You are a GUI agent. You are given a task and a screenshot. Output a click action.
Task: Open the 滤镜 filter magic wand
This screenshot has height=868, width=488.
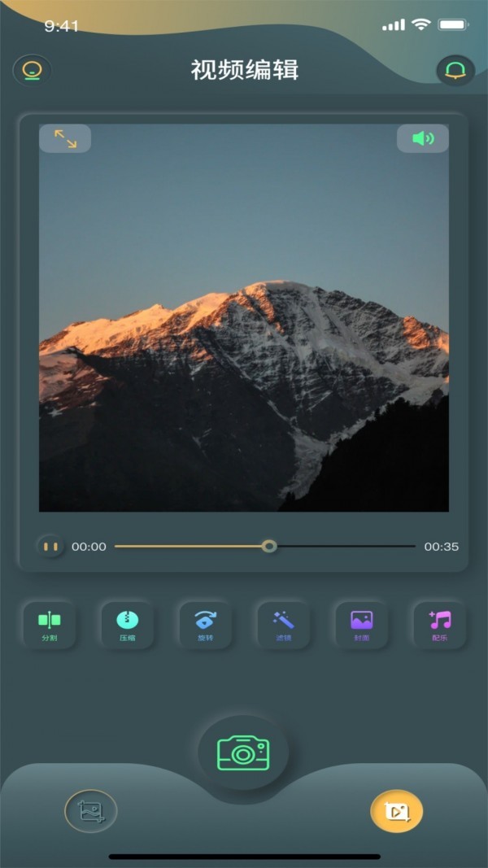[283, 624]
